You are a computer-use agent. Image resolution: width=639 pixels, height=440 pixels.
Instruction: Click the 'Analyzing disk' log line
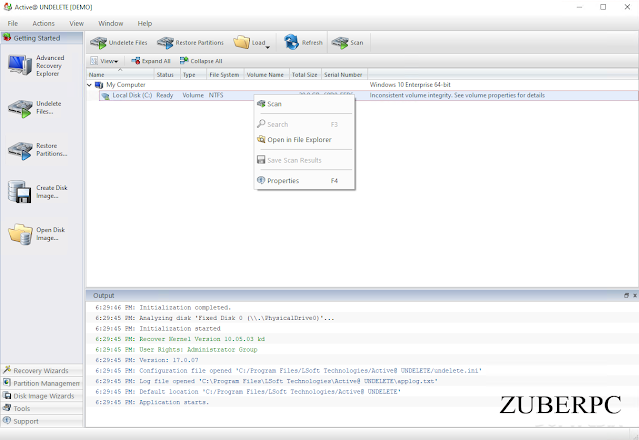coord(214,318)
